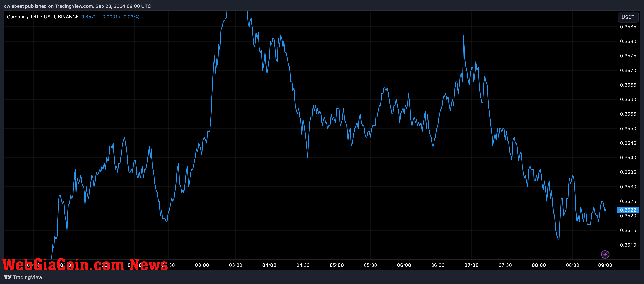The image size is (644, 284).
Task: Click the 0.3565 price axis label
Action: pyautogui.click(x=628, y=85)
